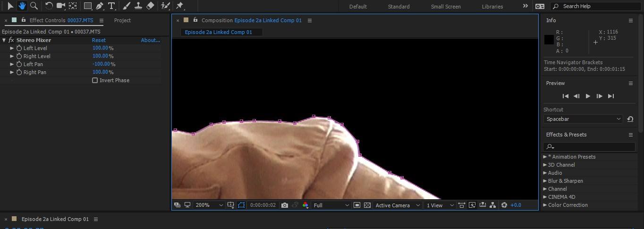Select the Zoom magnifier tool
The height and width of the screenshot is (229, 644).
click(34, 6)
